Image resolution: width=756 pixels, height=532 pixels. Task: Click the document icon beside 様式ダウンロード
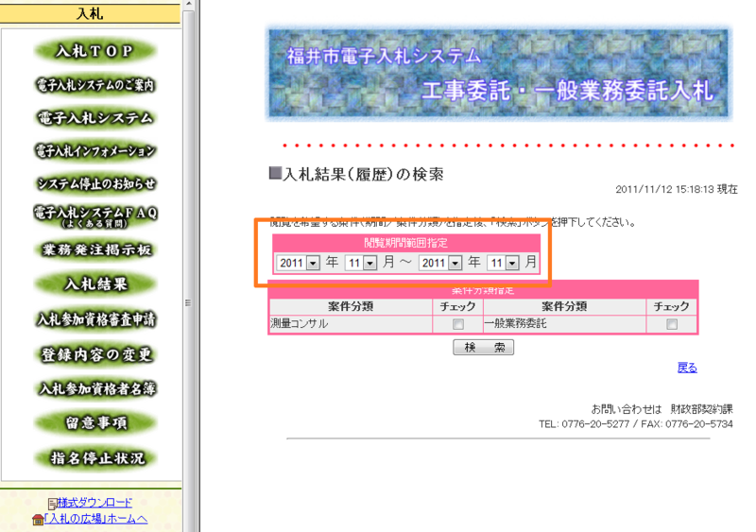click(53, 504)
